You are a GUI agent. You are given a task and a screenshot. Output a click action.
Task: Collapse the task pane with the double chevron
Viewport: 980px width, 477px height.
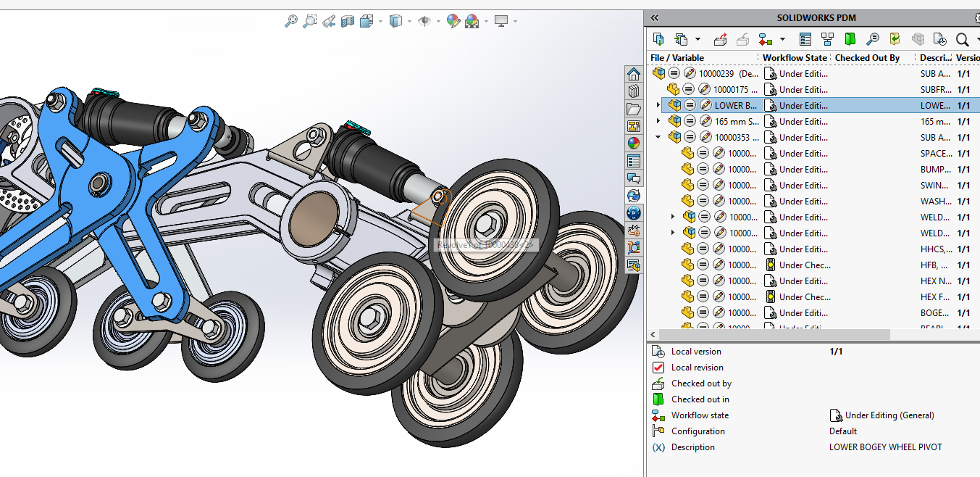coord(654,17)
